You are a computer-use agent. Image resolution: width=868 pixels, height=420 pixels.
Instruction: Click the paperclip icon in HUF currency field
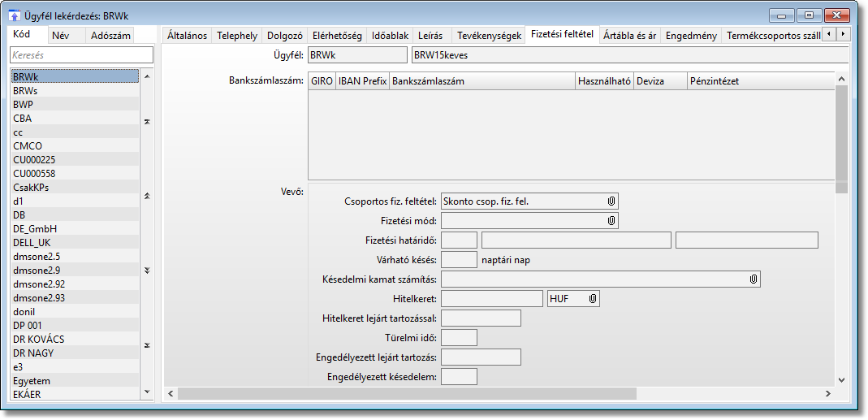click(x=592, y=299)
